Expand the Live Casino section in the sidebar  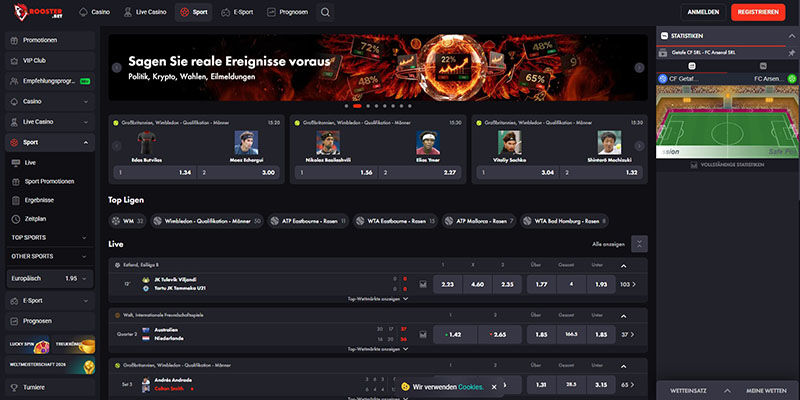[86, 122]
